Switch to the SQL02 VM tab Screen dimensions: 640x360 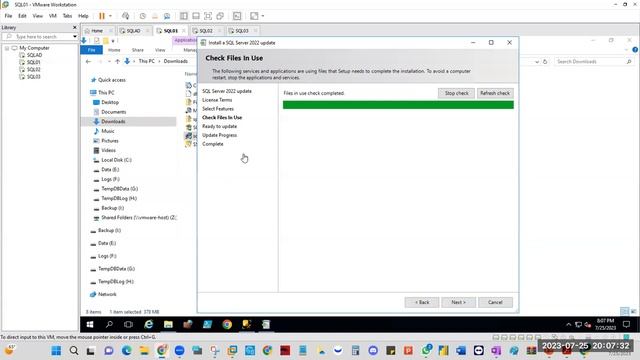(x=206, y=31)
